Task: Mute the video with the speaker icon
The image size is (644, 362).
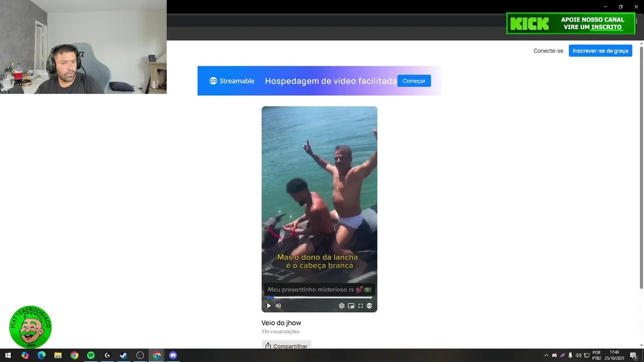Action: click(278, 306)
